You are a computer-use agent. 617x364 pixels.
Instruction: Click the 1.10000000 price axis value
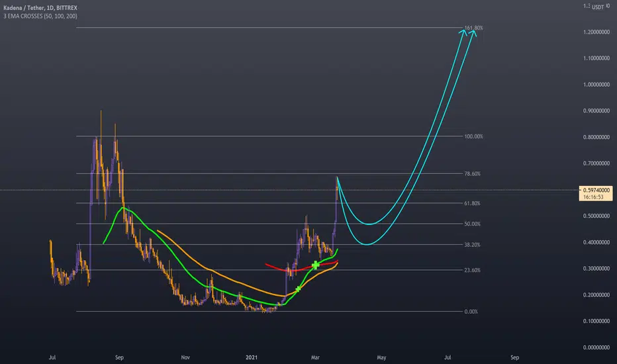[x=596, y=58]
